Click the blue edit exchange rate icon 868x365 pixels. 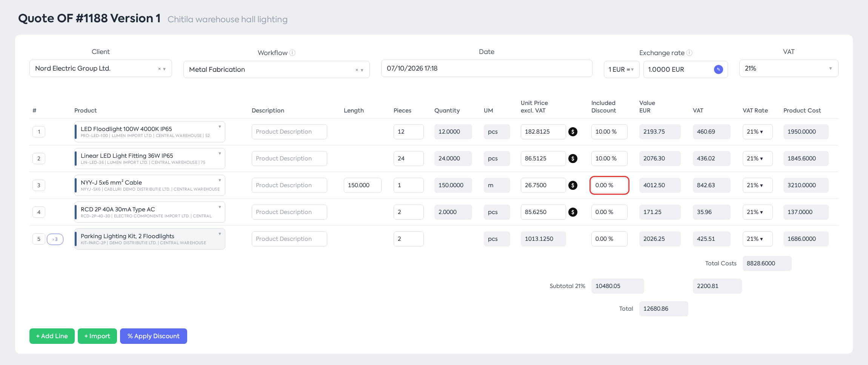719,69
